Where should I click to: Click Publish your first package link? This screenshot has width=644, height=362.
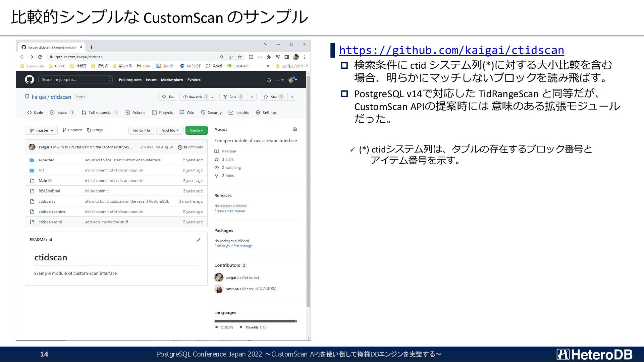pyautogui.click(x=233, y=246)
